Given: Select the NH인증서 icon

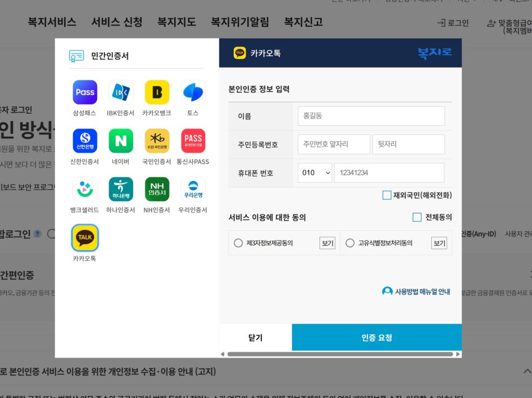Looking at the screenshot, I should click(157, 189).
